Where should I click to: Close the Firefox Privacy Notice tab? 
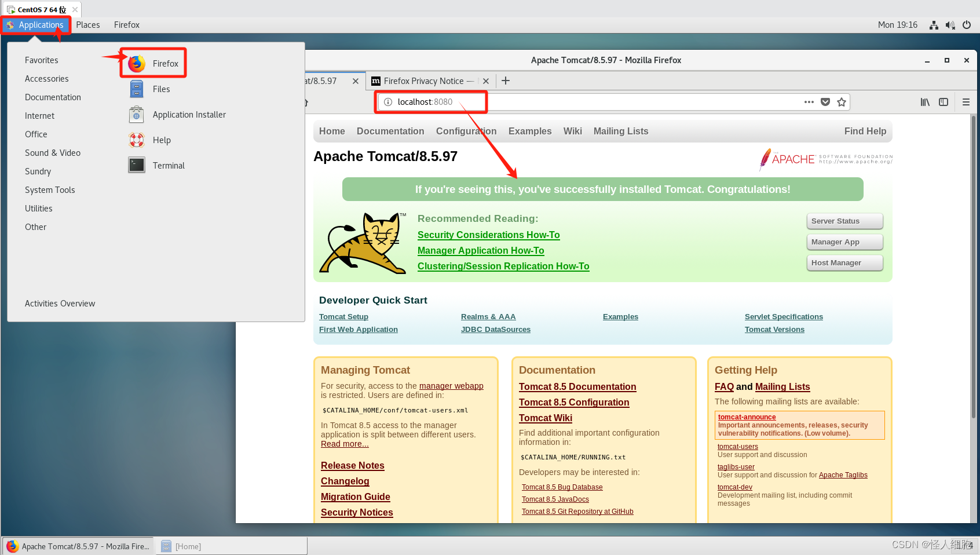tap(486, 81)
